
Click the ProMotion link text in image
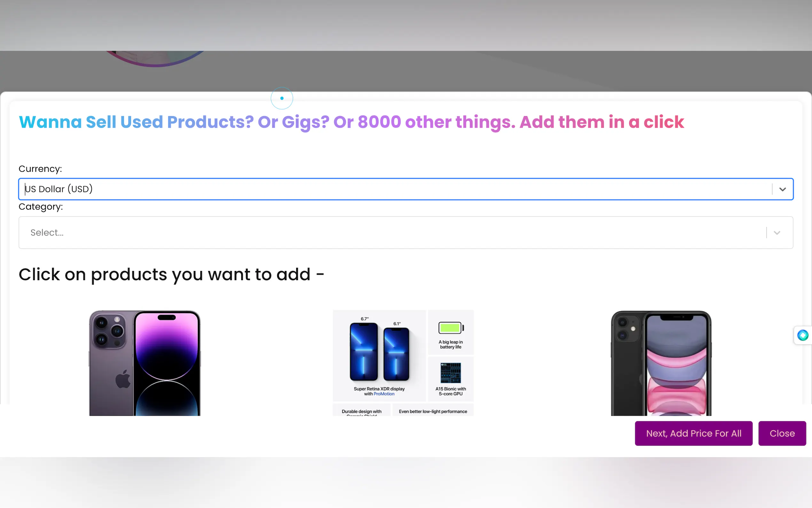coord(384,394)
